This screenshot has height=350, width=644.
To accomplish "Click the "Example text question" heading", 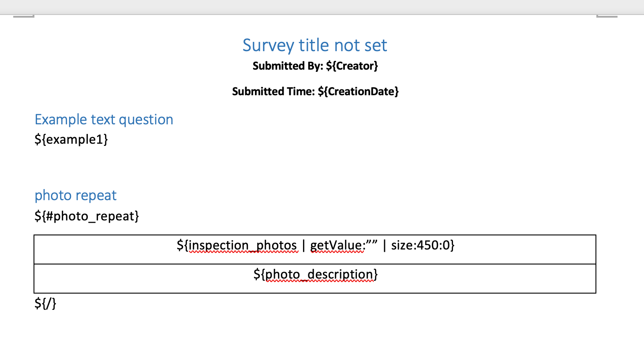I will click(x=104, y=119).
